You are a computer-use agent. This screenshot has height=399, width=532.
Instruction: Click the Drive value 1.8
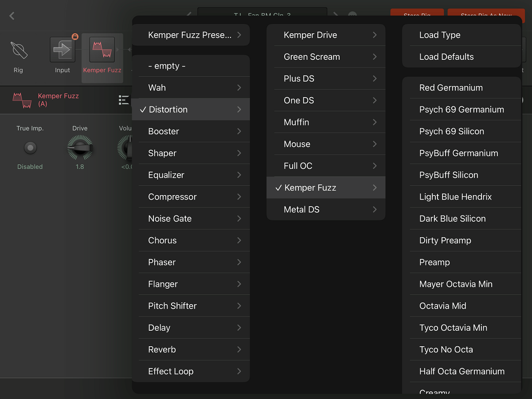[80, 167]
